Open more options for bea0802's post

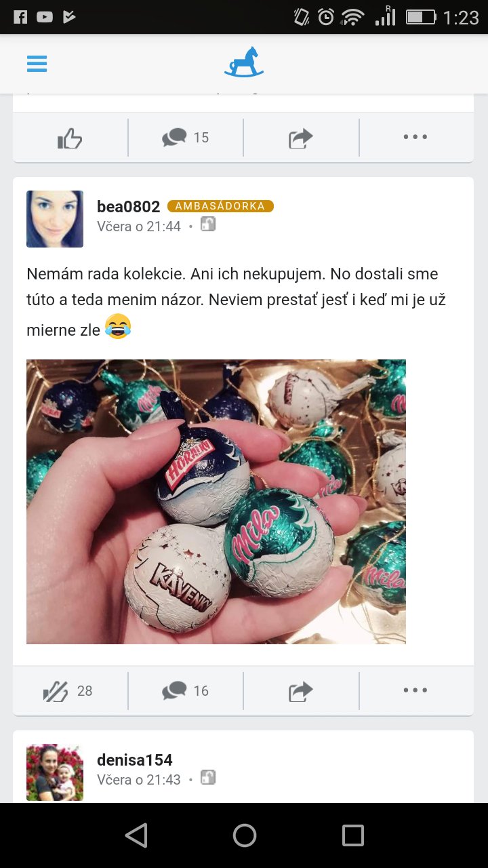(415, 690)
